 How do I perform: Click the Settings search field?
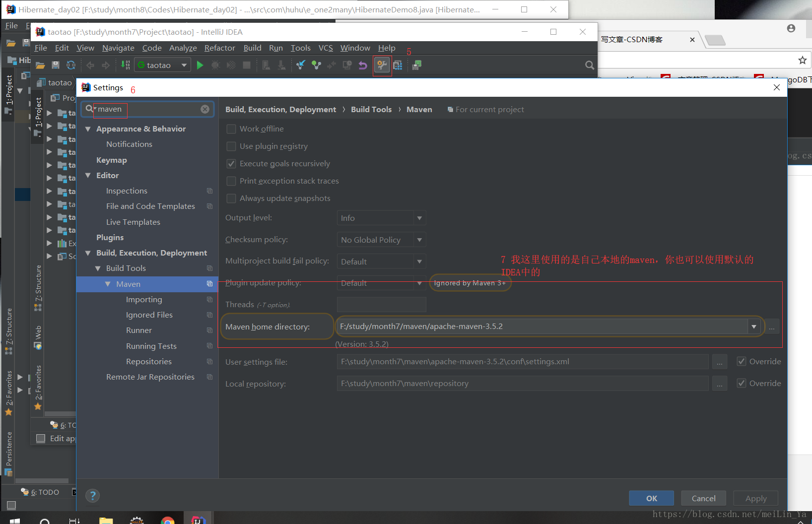(x=147, y=109)
